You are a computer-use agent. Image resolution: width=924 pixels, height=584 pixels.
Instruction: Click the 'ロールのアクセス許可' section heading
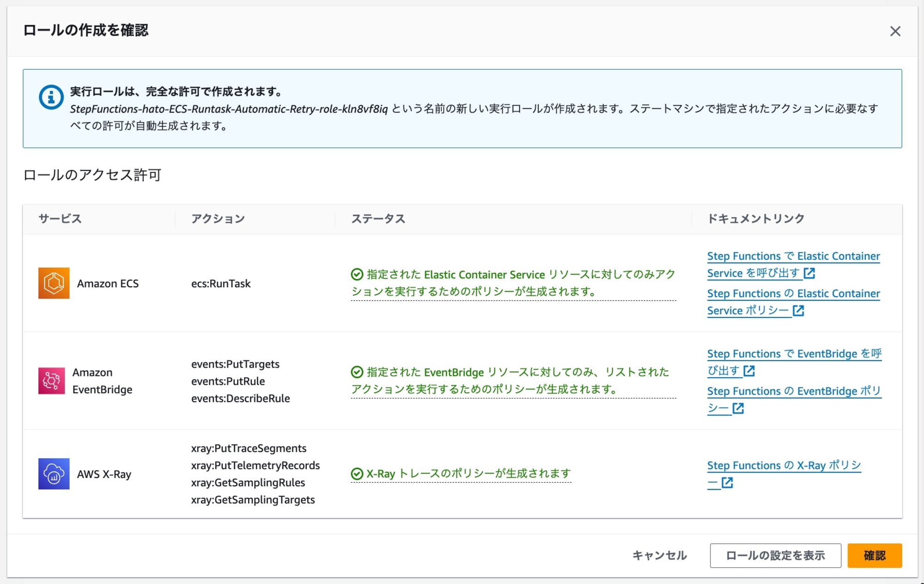point(92,175)
